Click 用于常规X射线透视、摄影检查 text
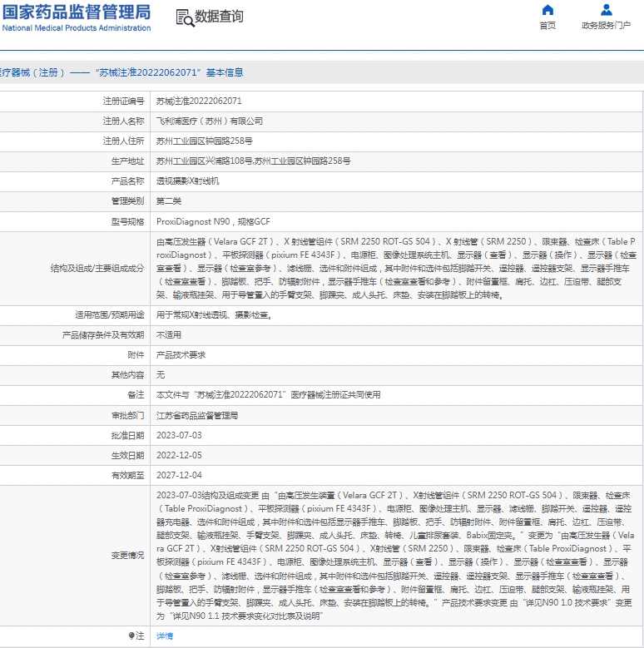This screenshot has height=648, width=644. point(214,315)
